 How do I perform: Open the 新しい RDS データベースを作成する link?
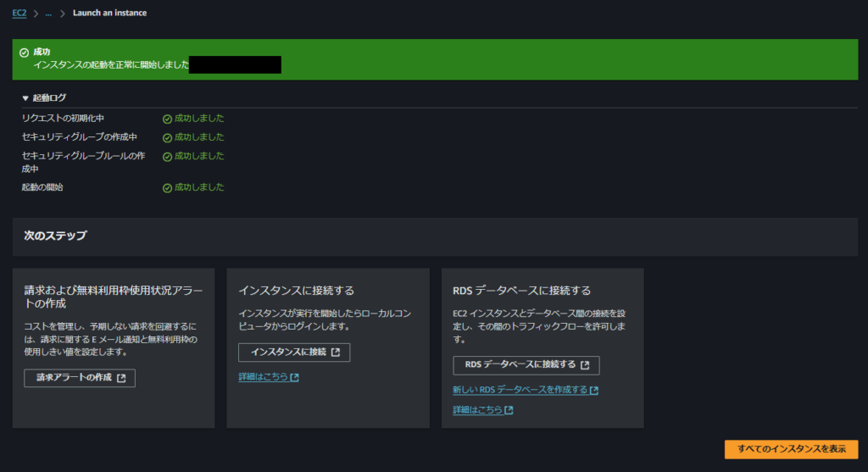[520, 390]
